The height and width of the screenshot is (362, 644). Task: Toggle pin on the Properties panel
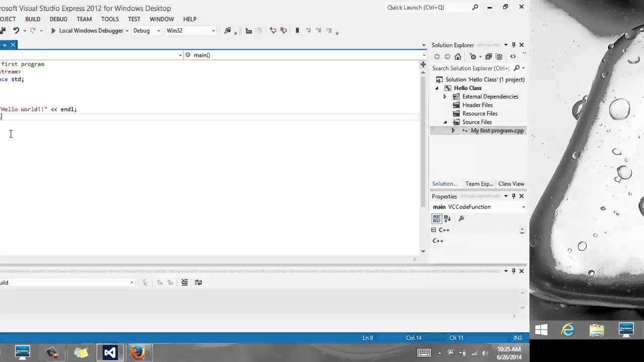[x=514, y=197]
